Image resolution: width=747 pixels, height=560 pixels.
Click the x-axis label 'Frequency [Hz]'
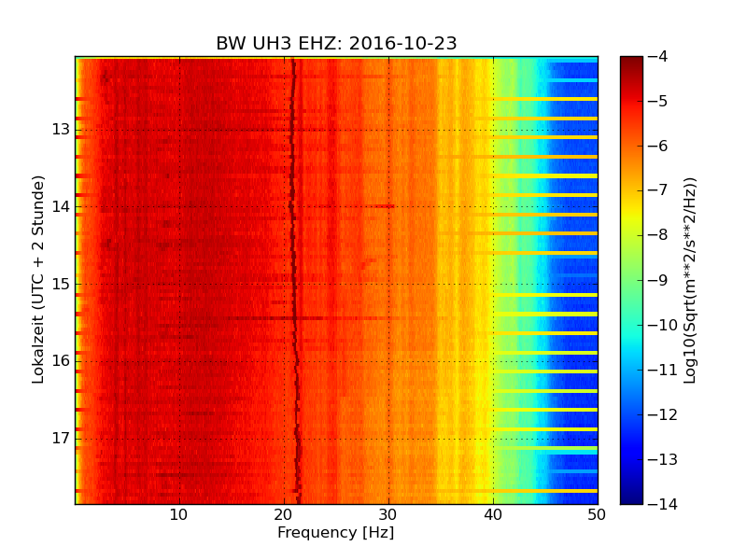pos(336,532)
